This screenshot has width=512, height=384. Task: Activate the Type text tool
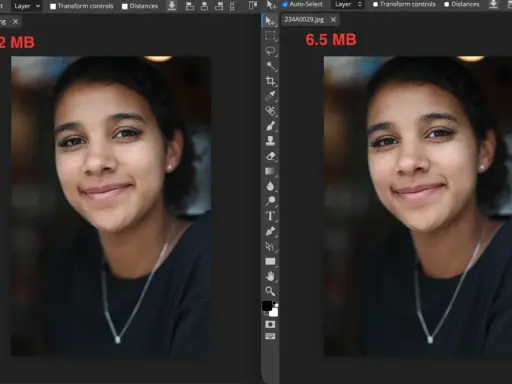point(270,216)
